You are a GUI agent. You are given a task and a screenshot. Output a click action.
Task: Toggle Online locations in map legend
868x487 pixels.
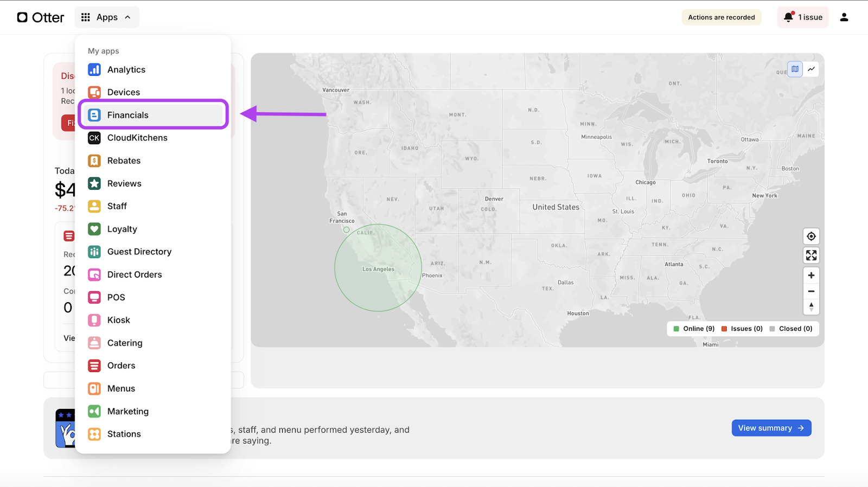694,329
